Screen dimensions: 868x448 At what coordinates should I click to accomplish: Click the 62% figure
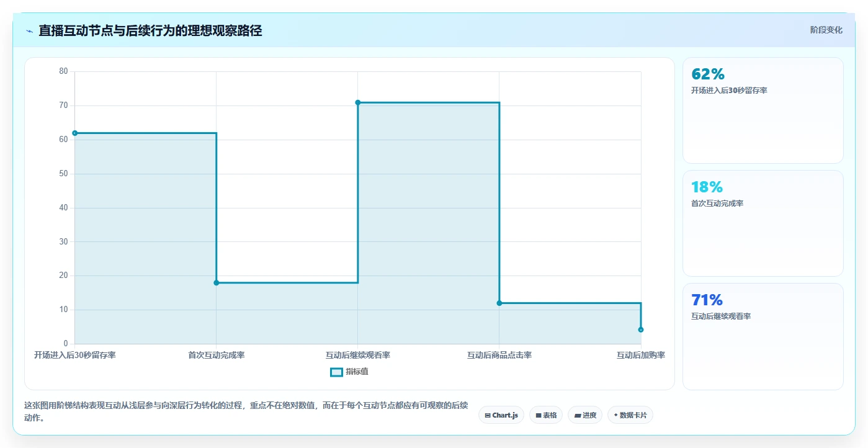[x=708, y=74]
